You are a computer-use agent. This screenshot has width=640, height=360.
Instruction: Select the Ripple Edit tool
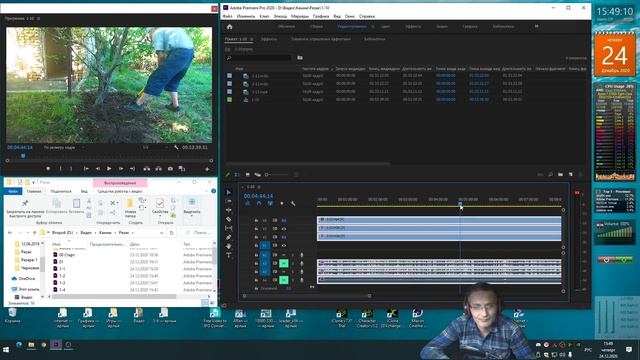[x=229, y=210]
